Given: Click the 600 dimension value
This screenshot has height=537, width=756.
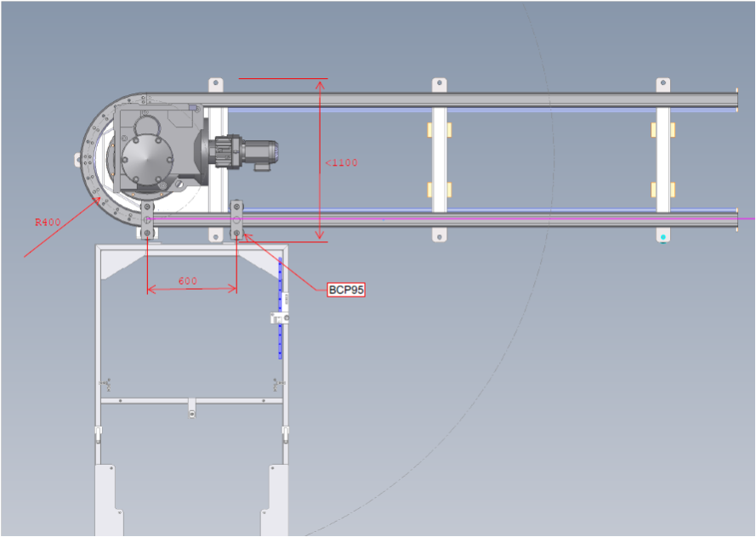Looking at the screenshot, I should pos(188,280).
